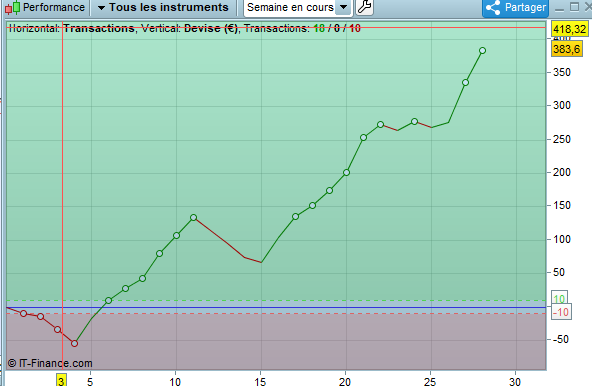Click the Performance candlestick icon
The height and width of the screenshot is (386, 592).
click(x=12, y=8)
